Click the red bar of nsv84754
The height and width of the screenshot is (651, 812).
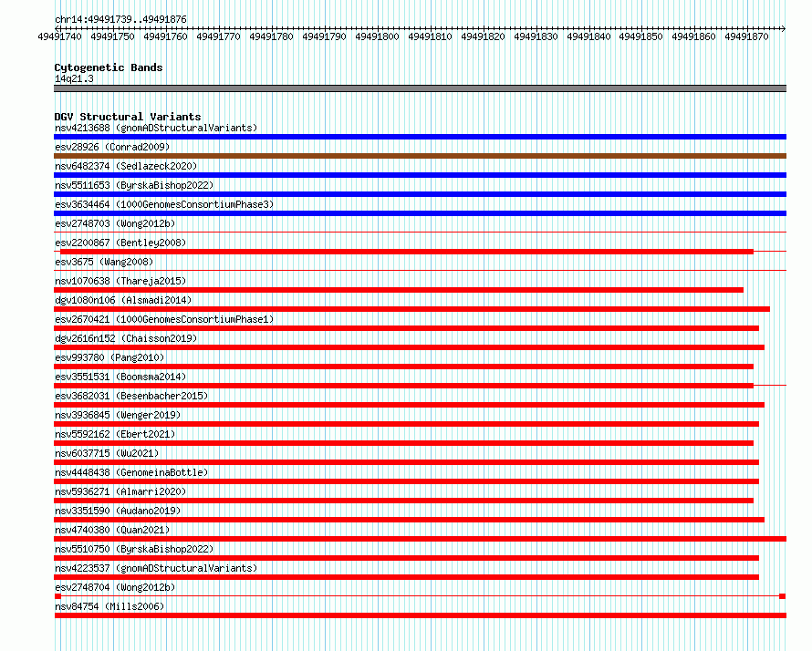click(x=420, y=615)
